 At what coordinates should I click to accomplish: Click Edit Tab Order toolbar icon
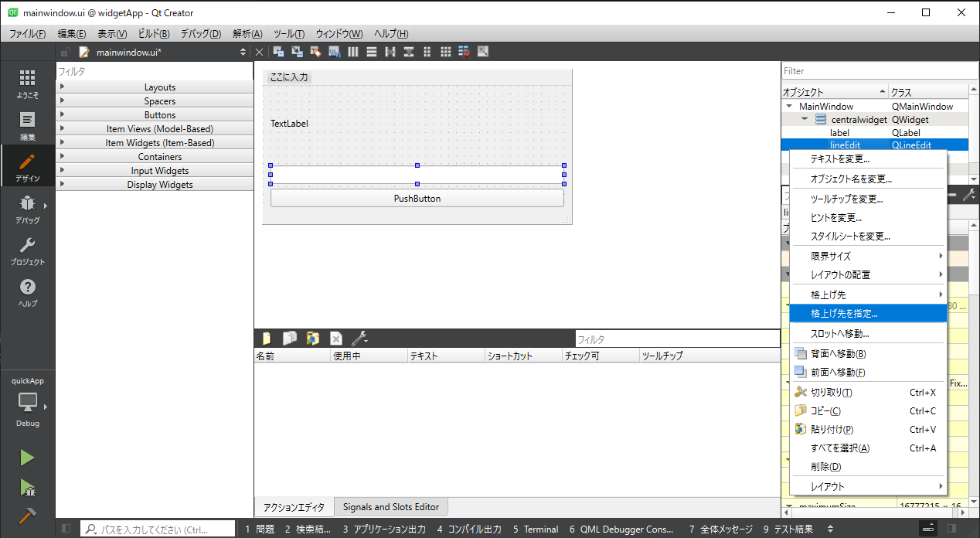click(334, 52)
